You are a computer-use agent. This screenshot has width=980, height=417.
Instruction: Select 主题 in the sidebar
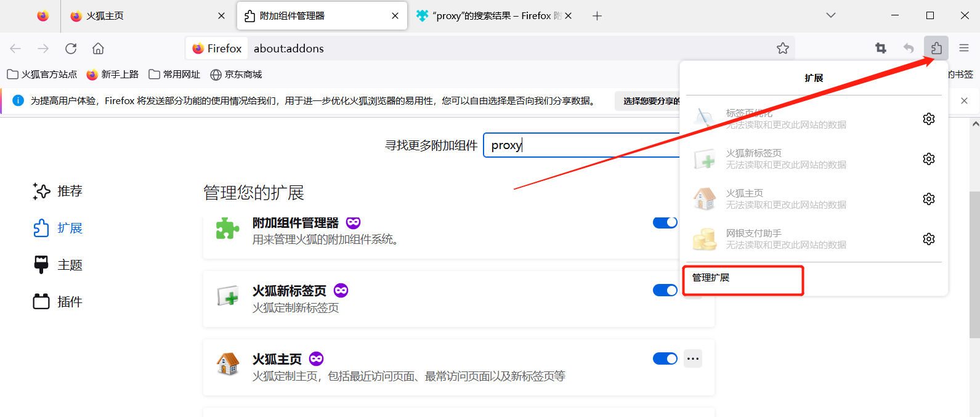pyautogui.click(x=57, y=265)
